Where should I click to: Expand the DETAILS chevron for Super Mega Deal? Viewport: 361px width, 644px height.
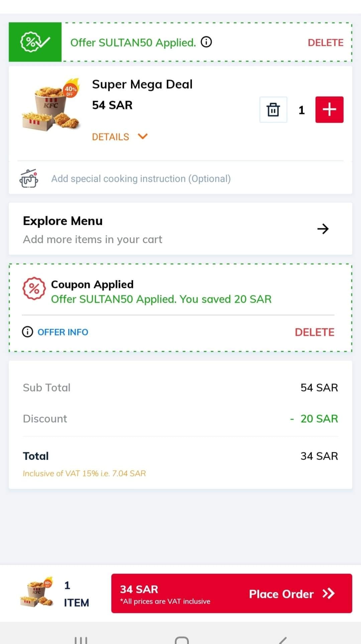pos(143,136)
